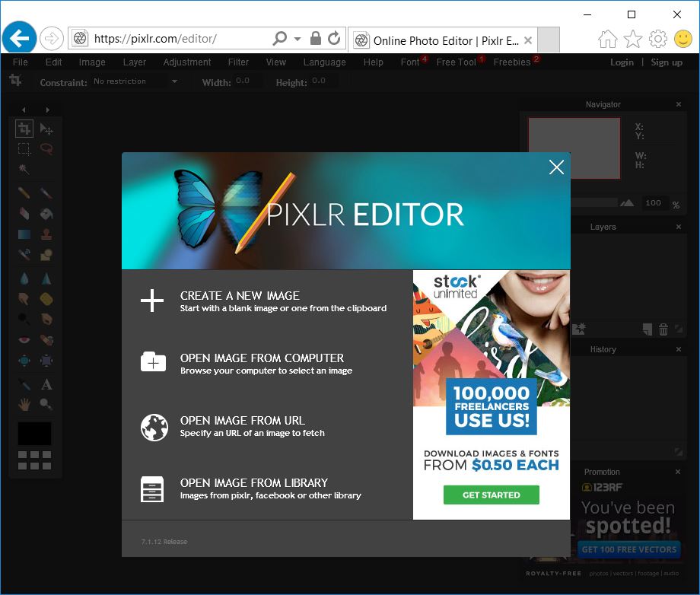Select the Type text tool
700x595 pixels.
46,384
